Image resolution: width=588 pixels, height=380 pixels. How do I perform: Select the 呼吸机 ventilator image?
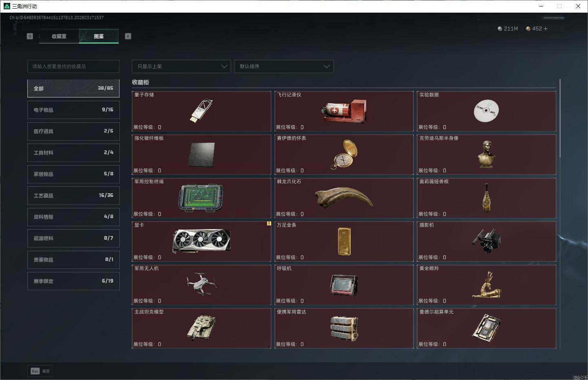click(344, 285)
